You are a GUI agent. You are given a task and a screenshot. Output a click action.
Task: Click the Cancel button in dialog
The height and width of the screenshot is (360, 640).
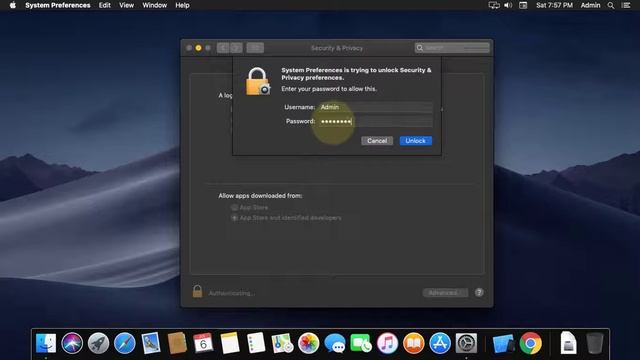click(377, 141)
